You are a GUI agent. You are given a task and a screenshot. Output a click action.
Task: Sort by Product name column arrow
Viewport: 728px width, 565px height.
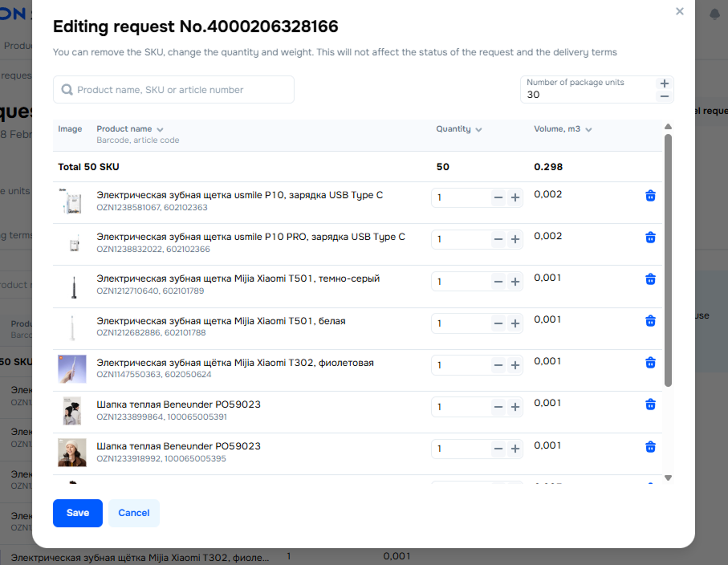pyautogui.click(x=161, y=129)
